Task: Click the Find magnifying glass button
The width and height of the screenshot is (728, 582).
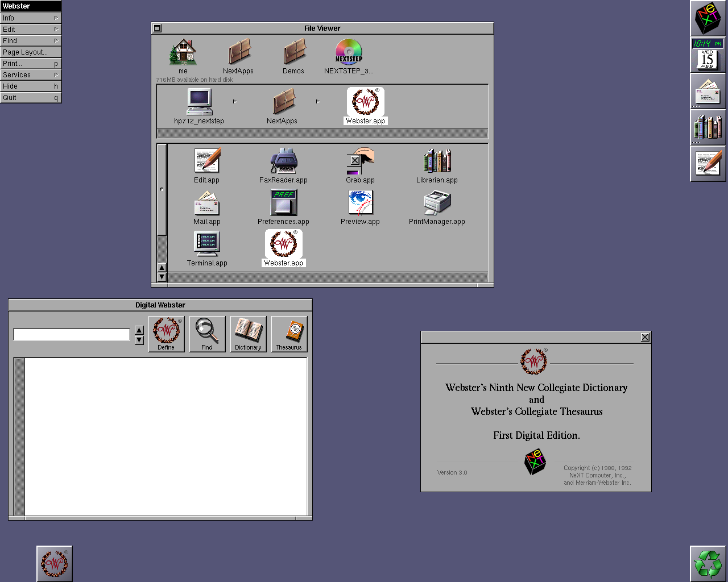Action: tap(208, 334)
